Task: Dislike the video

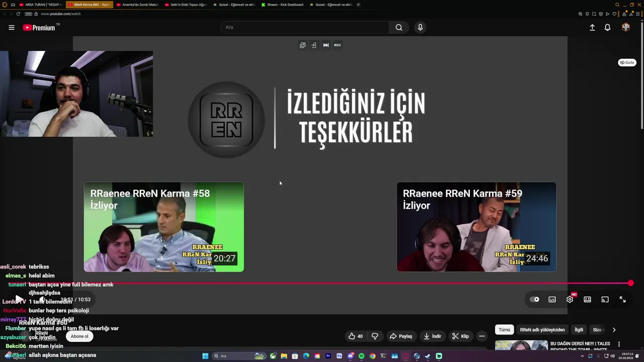Action: (375, 336)
